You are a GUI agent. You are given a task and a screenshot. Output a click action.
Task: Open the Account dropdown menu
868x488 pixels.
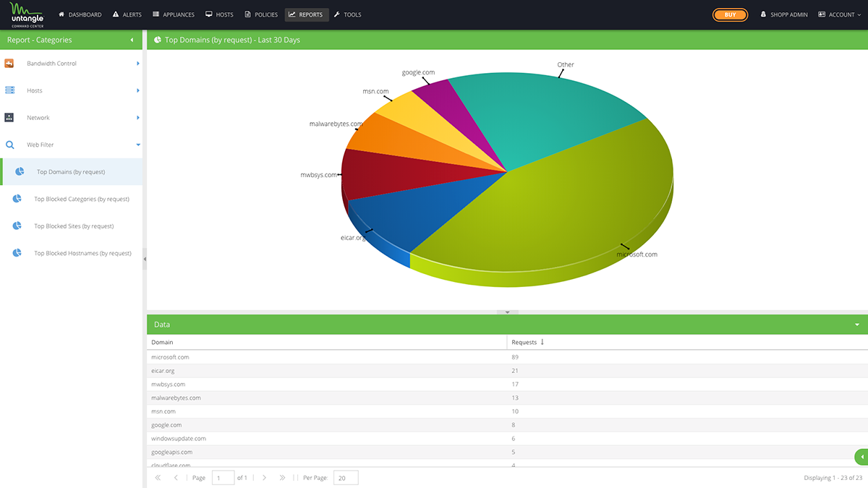(x=839, y=14)
